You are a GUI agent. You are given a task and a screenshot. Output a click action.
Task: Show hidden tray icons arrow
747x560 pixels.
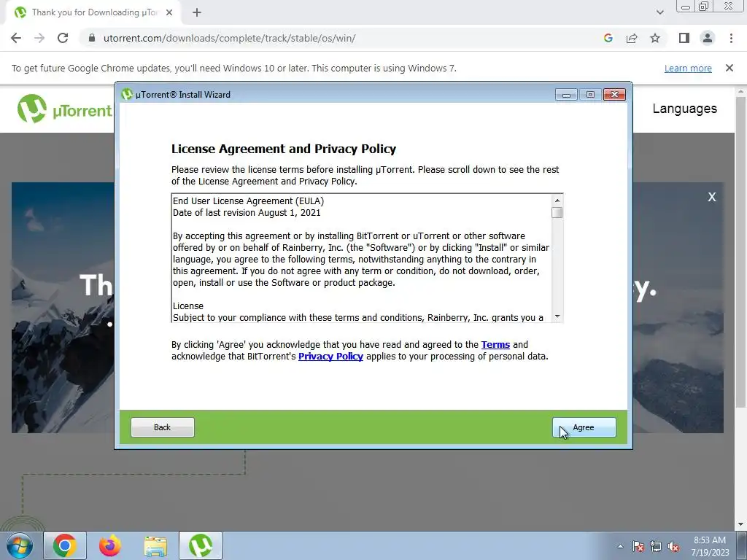coord(620,546)
